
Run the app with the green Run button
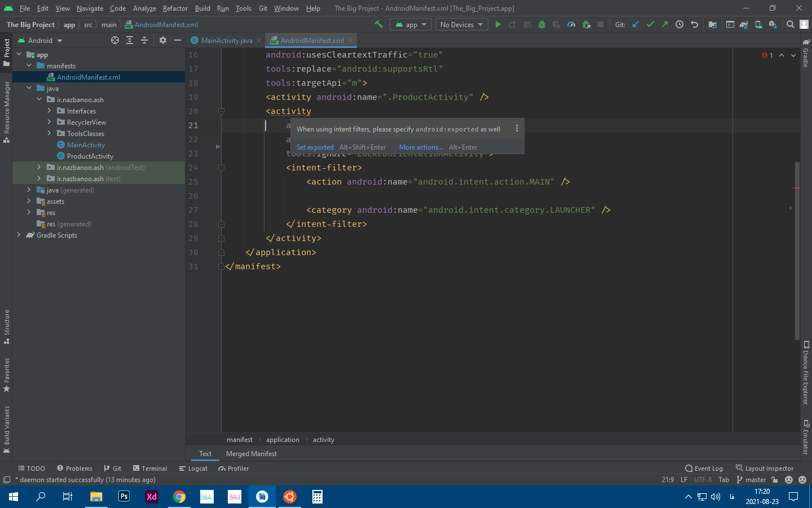tap(498, 24)
